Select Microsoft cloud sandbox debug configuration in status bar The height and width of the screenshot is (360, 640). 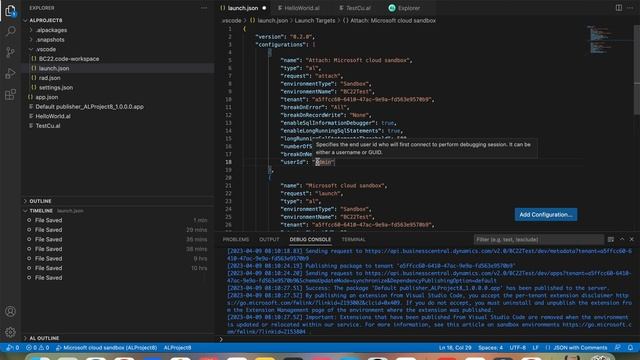(x=107, y=348)
